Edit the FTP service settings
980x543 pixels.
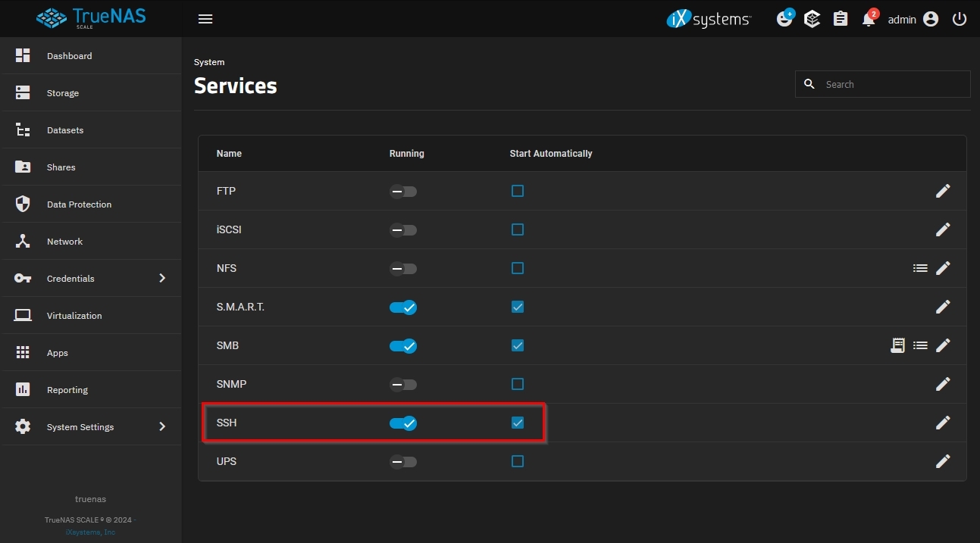[x=943, y=191]
